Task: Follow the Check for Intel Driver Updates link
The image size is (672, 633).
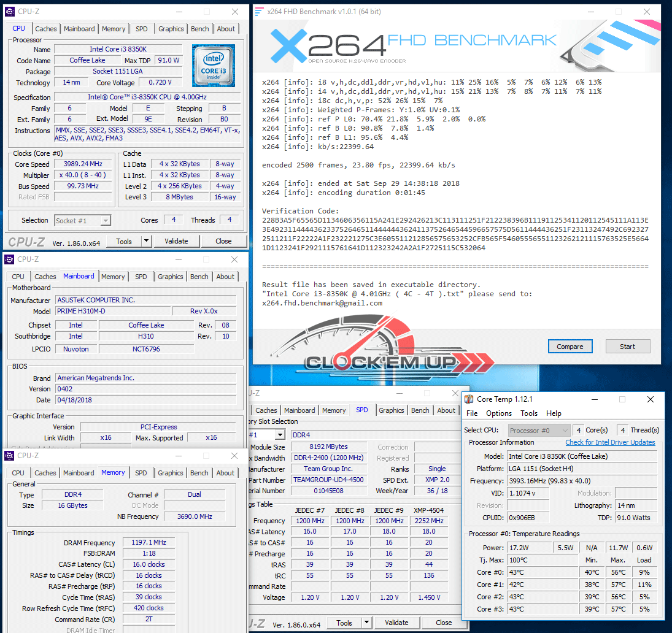Action: (610, 442)
